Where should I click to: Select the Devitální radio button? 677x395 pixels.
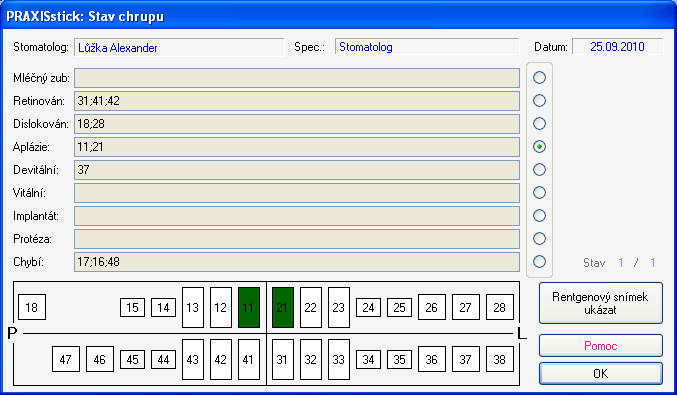(539, 170)
